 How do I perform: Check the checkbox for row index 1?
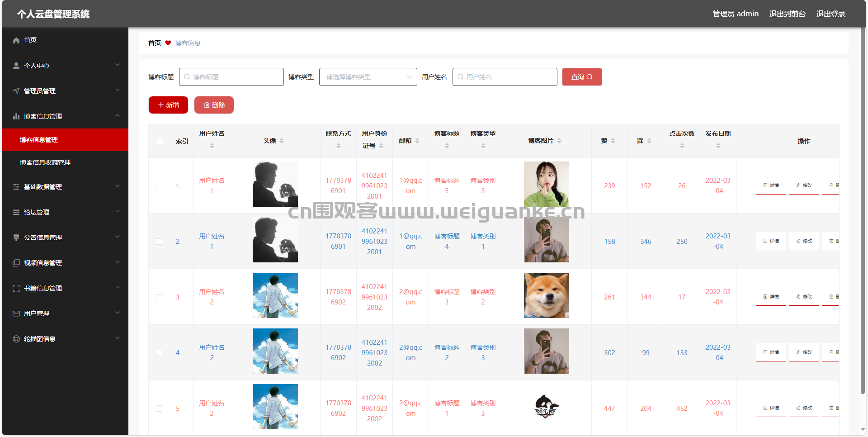[x=159, y=186]
